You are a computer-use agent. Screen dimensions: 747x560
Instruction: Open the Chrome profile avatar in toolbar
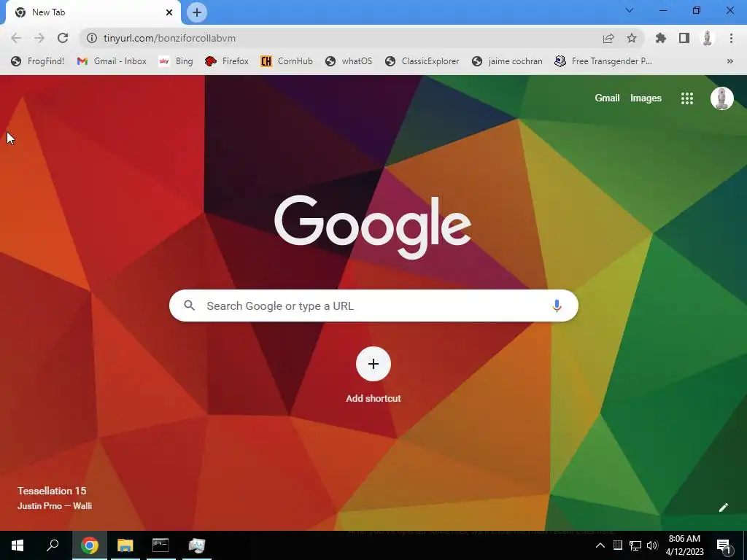click(708, 38)
